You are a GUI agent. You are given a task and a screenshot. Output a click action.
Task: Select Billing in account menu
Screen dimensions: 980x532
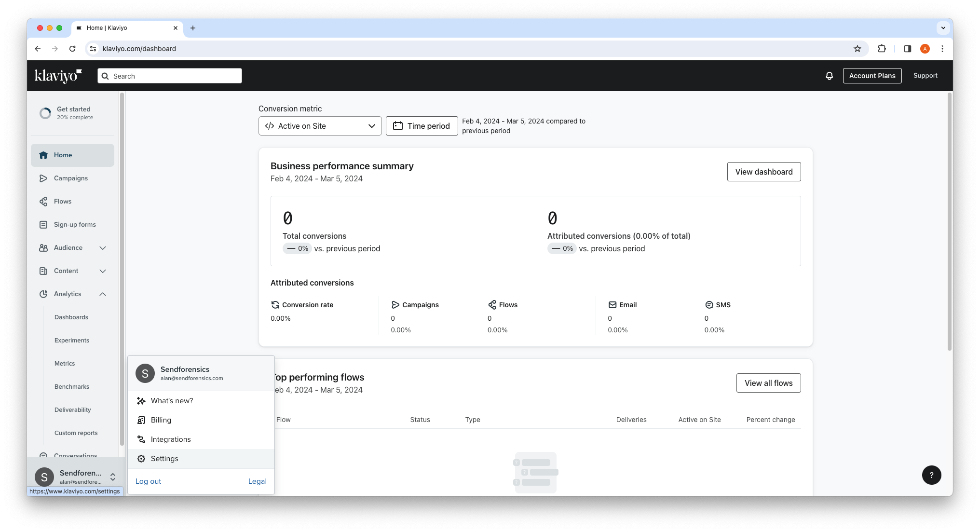click(x=201, y=420)
